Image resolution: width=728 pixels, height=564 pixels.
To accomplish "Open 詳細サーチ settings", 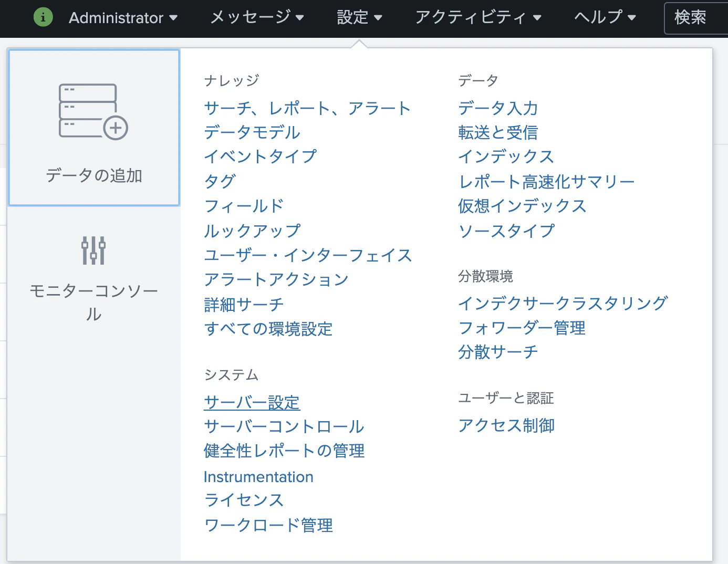I will tap(244, 304).
